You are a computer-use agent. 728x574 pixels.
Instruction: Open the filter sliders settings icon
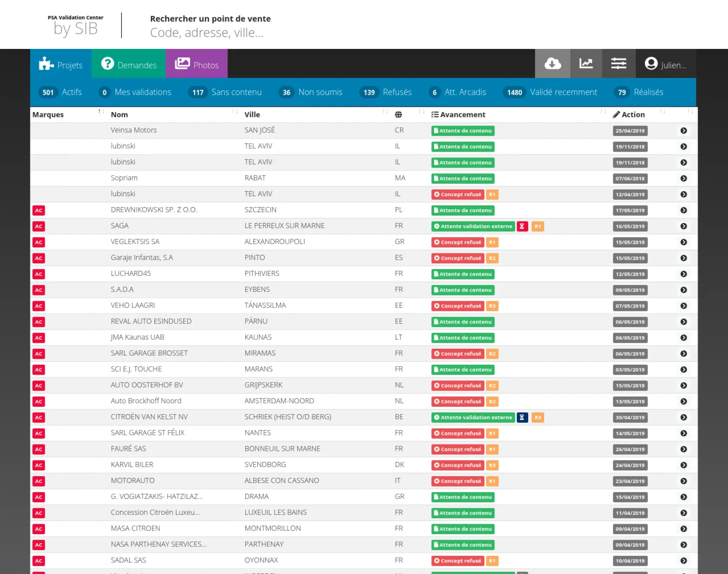(618, 64)
